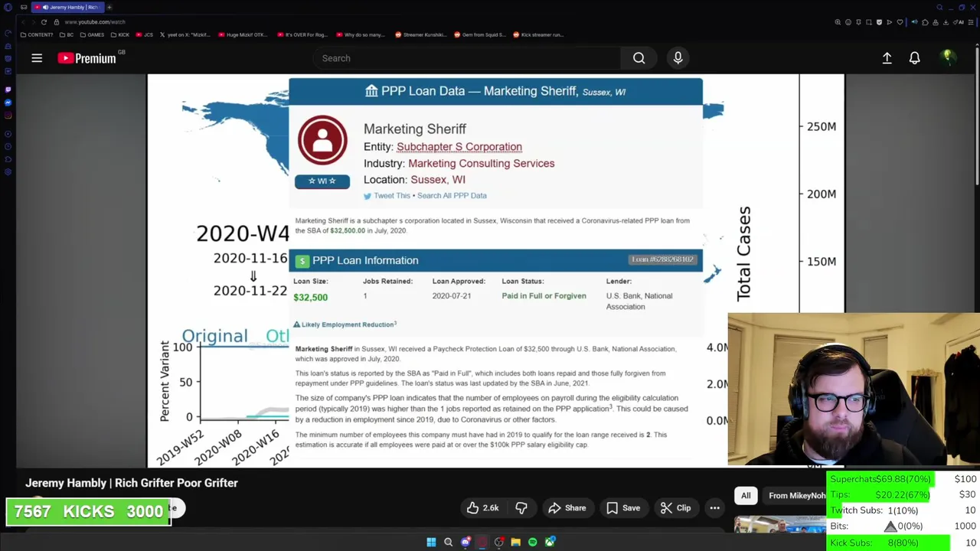This screenshot has height=551, width=980.
Task: Open Discord from the taskbar
Action: point(465,543)
